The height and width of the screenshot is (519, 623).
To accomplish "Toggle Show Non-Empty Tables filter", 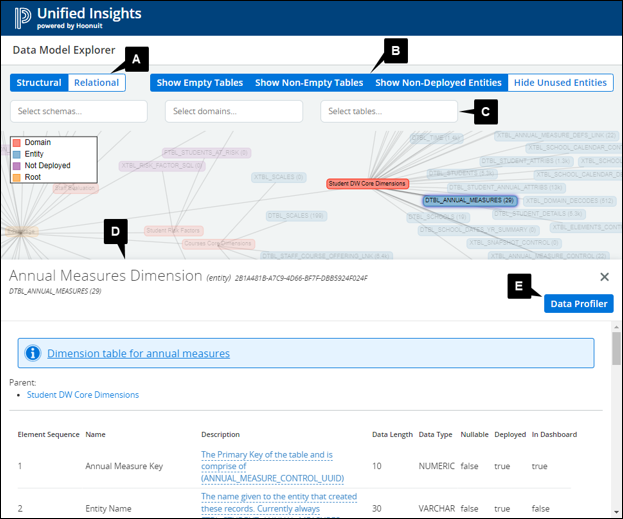I will click(309, 83).
